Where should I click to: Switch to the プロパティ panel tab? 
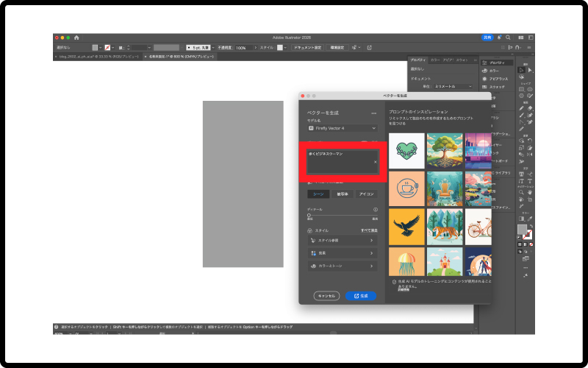click(417, 59)
